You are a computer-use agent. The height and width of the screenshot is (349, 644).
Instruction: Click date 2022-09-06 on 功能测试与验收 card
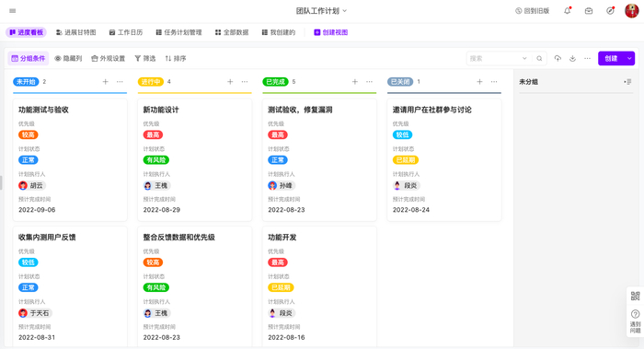coord(37,210)
